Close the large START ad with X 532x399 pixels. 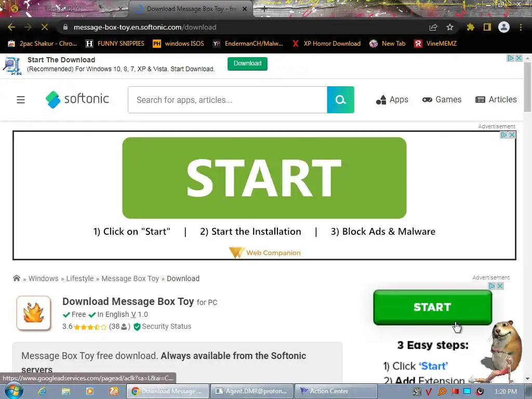coord(512,135)
